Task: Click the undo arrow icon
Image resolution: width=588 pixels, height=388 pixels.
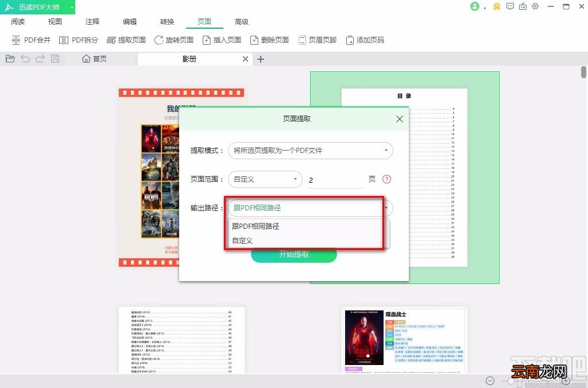Action: [25, 59]
